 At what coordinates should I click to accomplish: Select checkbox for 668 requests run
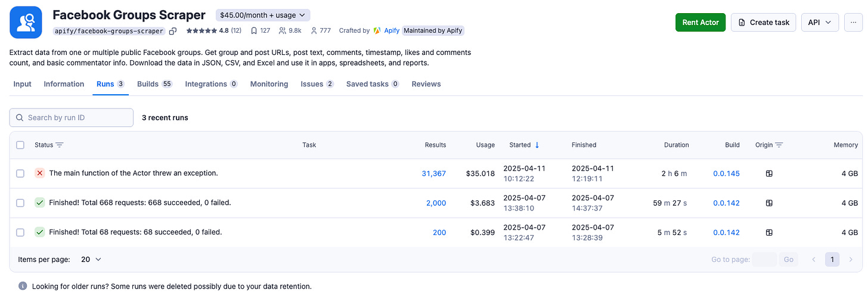tap(20, 203)
